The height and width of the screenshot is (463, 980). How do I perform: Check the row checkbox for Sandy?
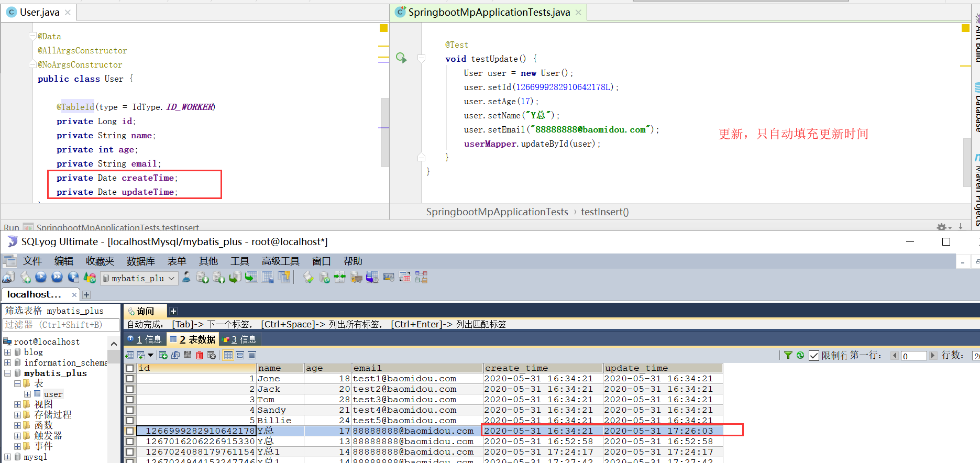click(130, 410)
